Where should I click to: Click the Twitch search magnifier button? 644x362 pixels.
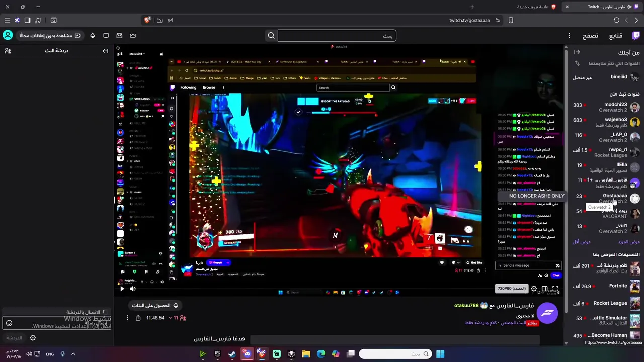click(271, 35)
